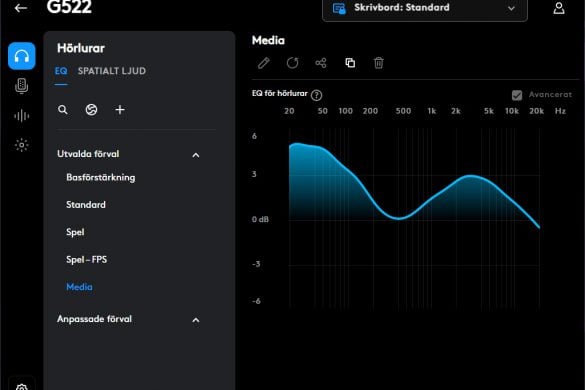Collapse the Anpassade förval section

tap(195, 320)
